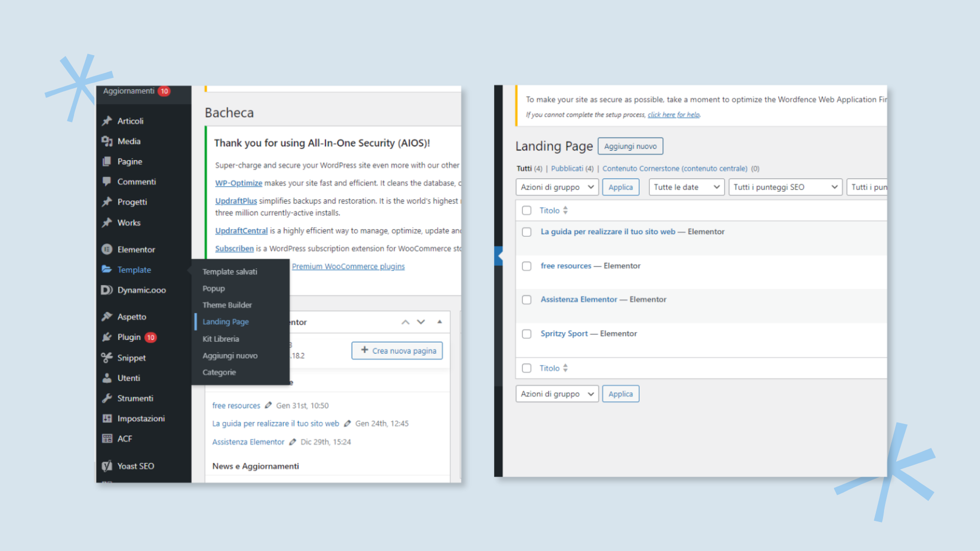This screenshot has height=551, width=980.
Task: Open Premium WooCommerce plugins link
Action: pos(348,266)
